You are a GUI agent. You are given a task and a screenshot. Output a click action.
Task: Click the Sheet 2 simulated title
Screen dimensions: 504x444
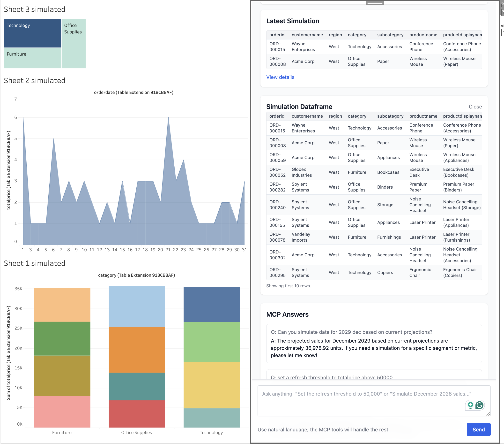pyautogui.click(x=35, y=80)
